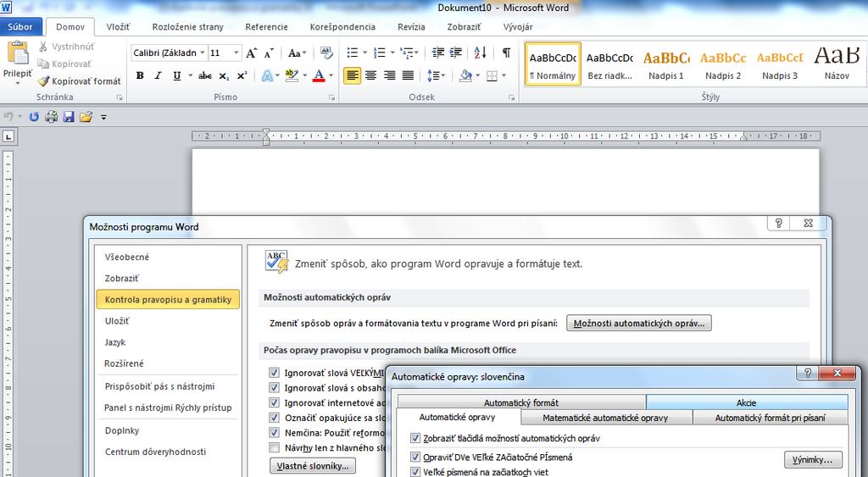This screenshot has width=868, height=477.
Task: Click ruler tab selector L box
Action: pyautogui.click(x=8, y=136)
